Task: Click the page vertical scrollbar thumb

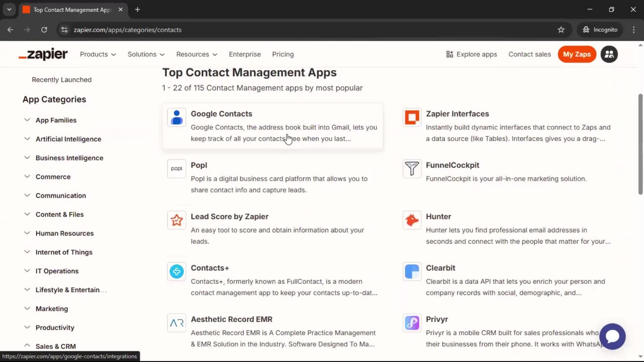Action: click(640, 144)
